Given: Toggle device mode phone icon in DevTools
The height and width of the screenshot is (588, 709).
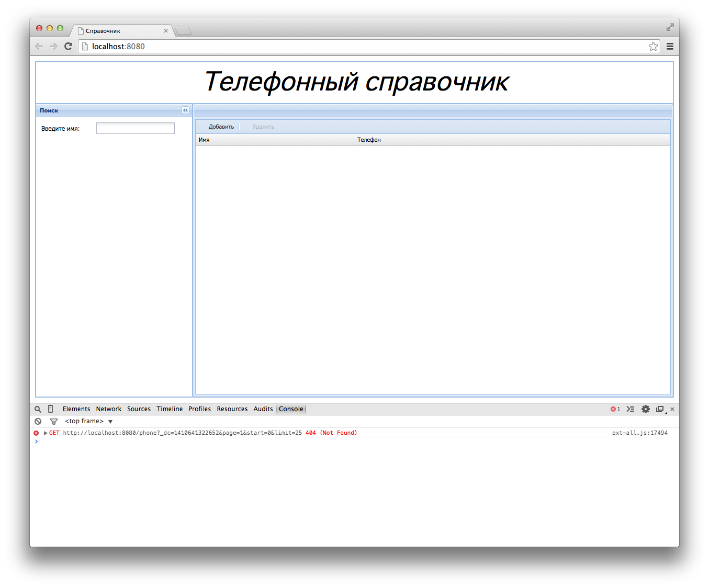Looking at the screenshot, I should [x=51, y=409].
